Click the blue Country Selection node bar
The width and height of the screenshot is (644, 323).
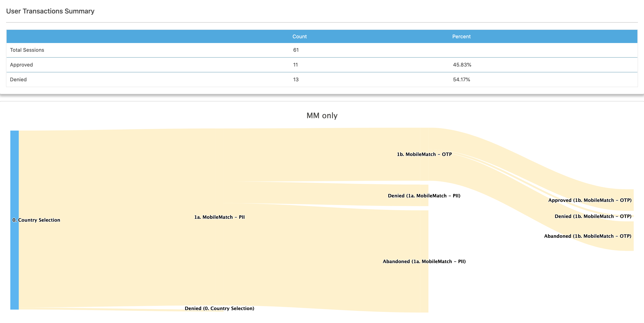[15, 172]
